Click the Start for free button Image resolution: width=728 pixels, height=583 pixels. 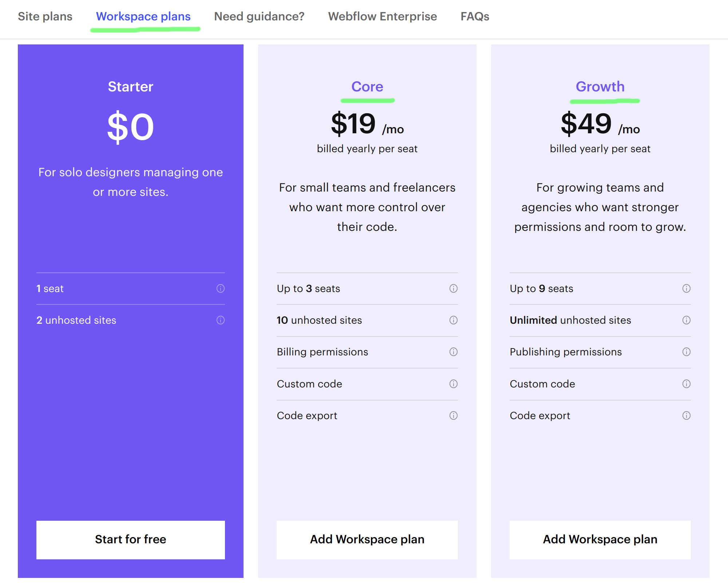(131, 540)
